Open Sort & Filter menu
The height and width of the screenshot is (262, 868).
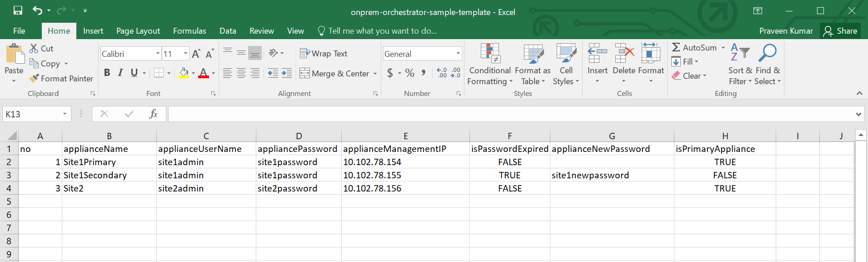(740, 64)
